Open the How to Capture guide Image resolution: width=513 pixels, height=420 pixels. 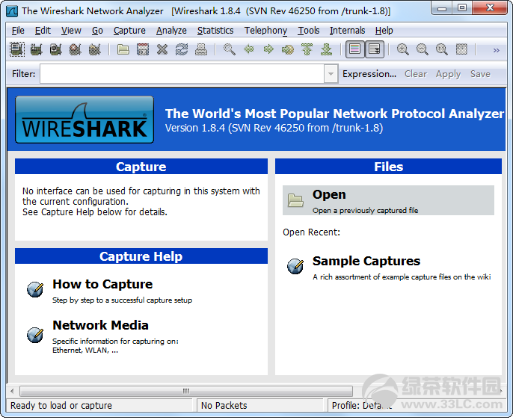[x=102, y=284]
